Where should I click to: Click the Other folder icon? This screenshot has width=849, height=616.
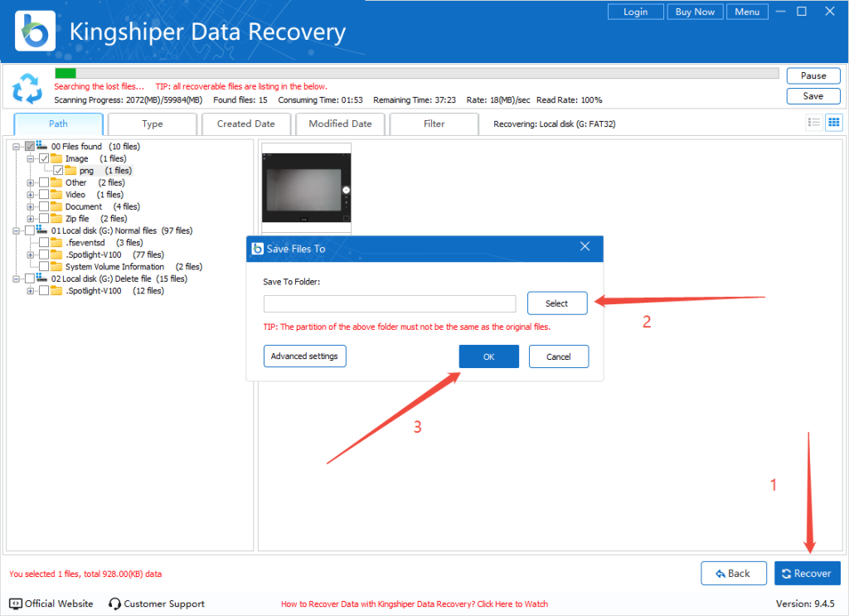point(56,182)
